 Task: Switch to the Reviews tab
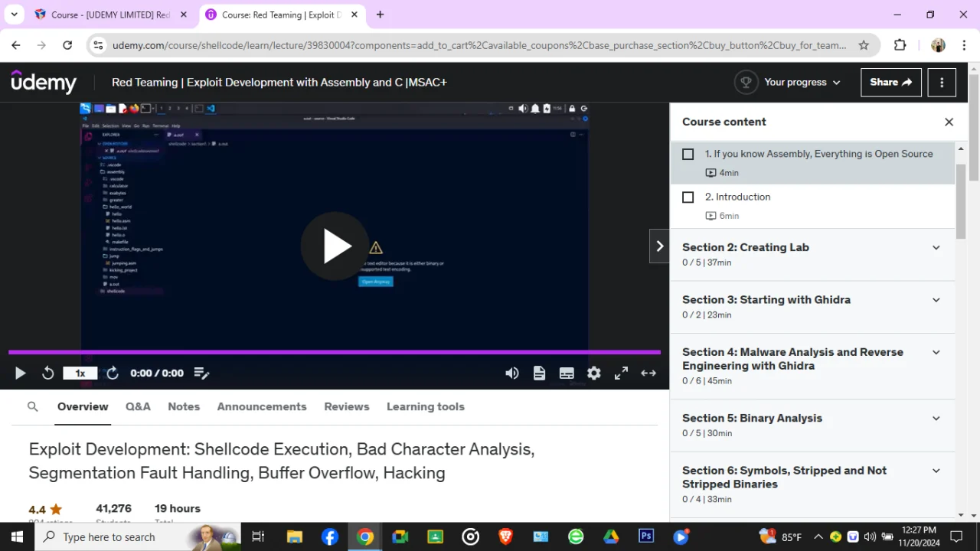click(347, 406)
